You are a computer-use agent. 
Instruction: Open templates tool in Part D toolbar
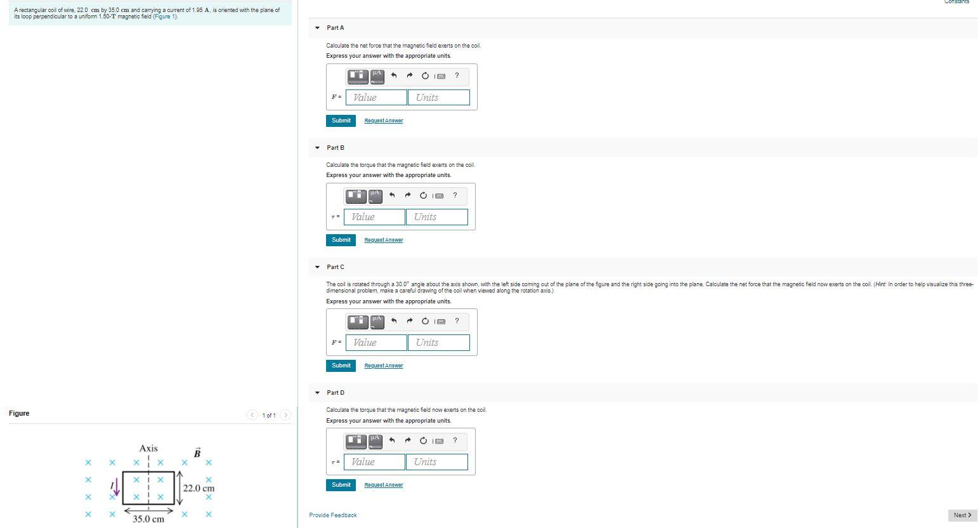[x=356, y=440]
